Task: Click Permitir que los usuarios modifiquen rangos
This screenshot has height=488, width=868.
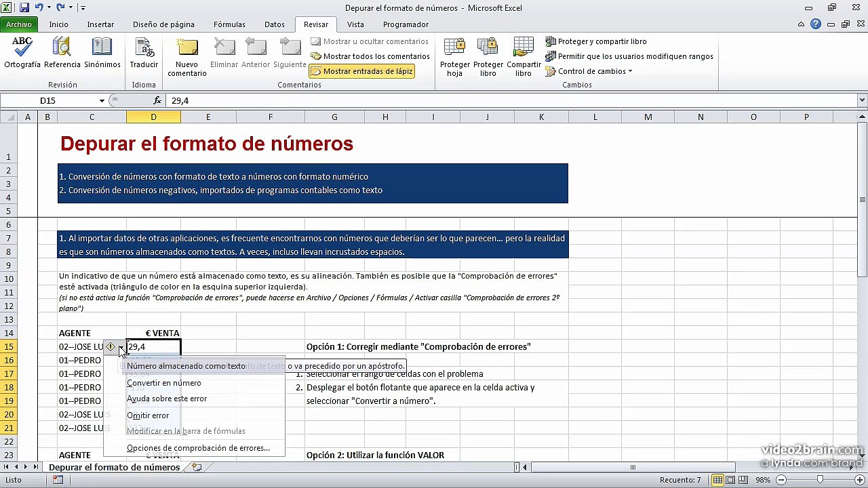Action: (629, 56)
